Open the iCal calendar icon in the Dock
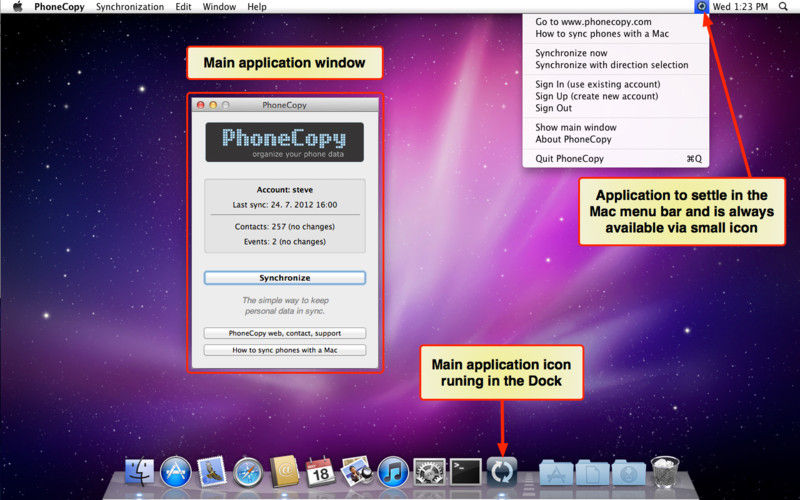Image resolution: width=800 pixels, height=500 pixels. (x=320, y=472)
